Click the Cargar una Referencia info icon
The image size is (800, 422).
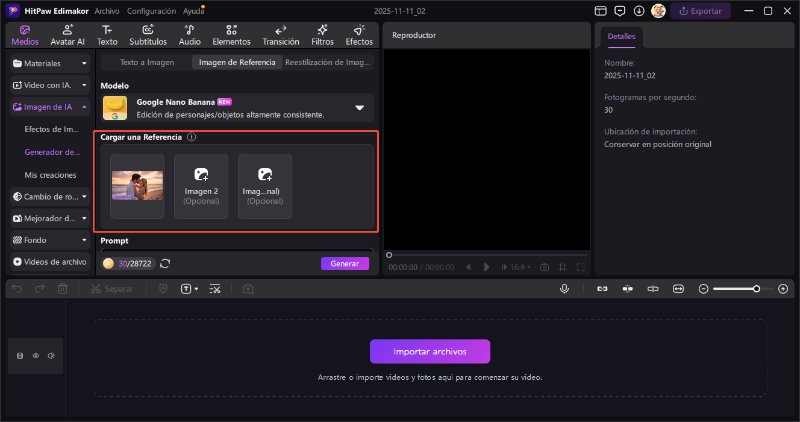pos(191,137)
